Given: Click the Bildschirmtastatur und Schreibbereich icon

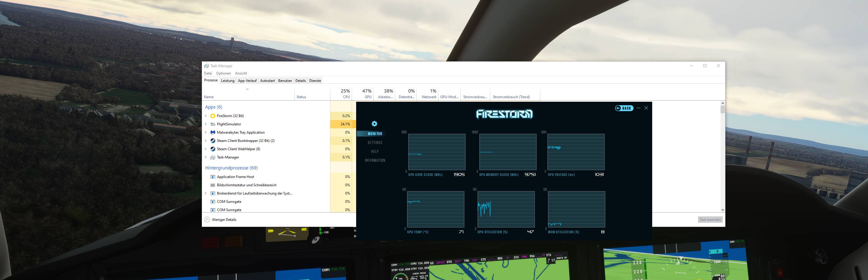Looking at the screenshot, I should [213, 185].
